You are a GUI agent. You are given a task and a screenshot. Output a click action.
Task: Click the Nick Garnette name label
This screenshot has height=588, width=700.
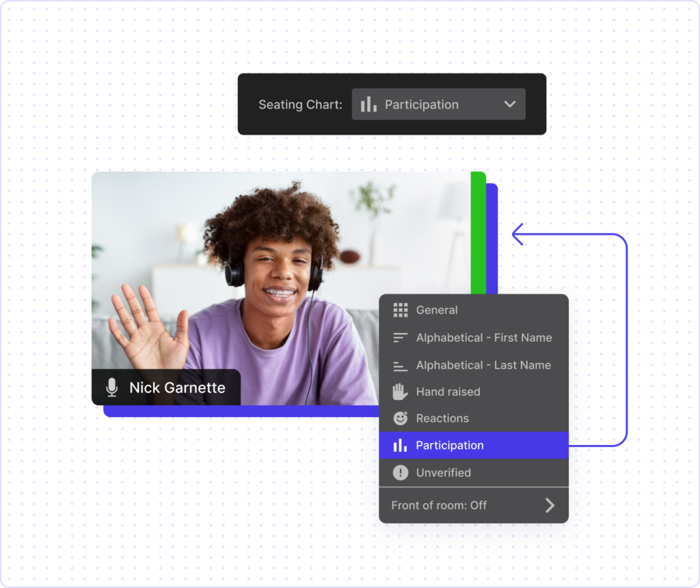pos(178,388)
